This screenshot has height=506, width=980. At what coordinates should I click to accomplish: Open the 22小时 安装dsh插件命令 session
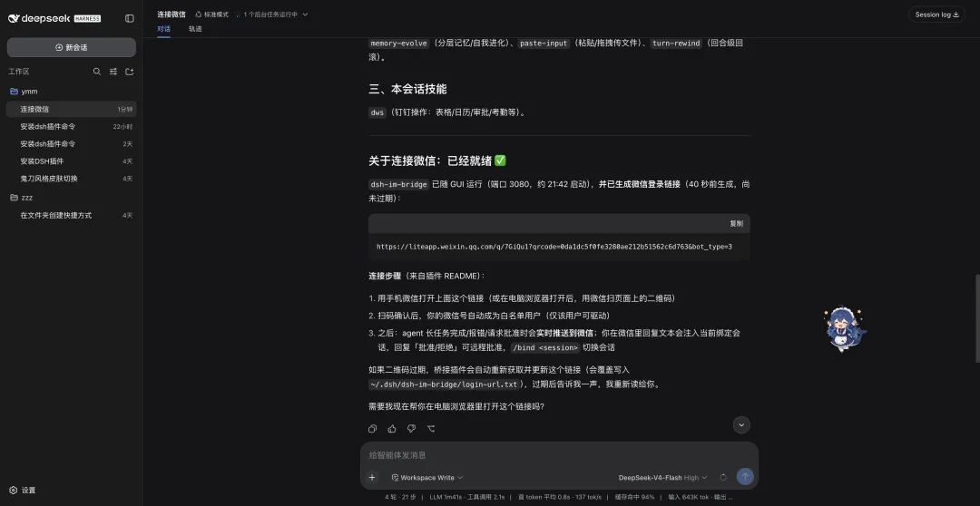[72, 127]
